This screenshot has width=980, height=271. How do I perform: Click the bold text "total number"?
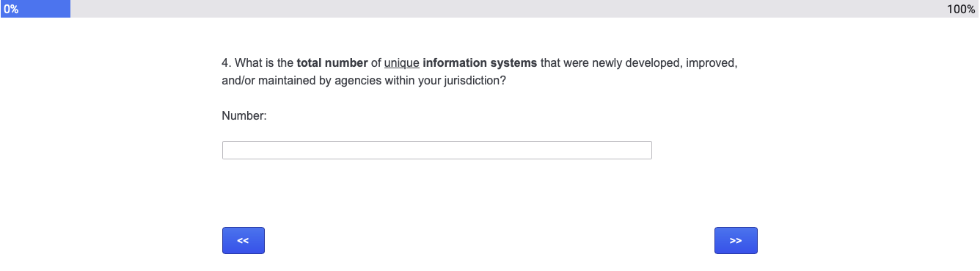click(332, 63)
